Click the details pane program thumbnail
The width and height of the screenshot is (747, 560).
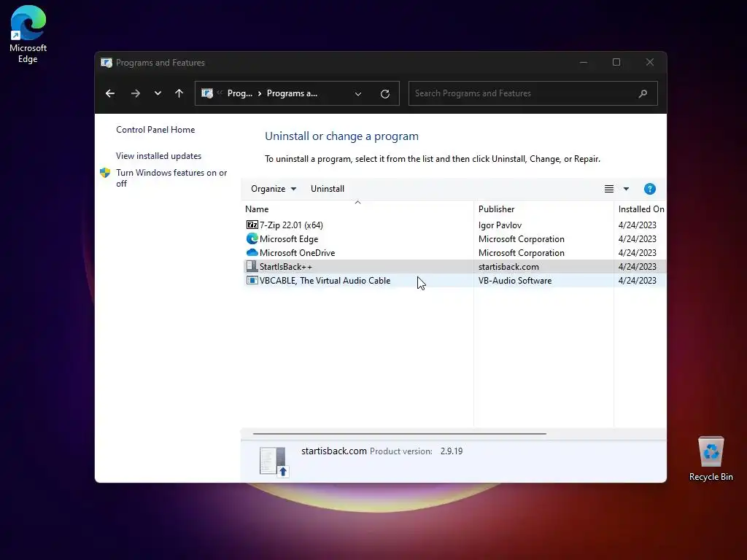click(274, 462)
